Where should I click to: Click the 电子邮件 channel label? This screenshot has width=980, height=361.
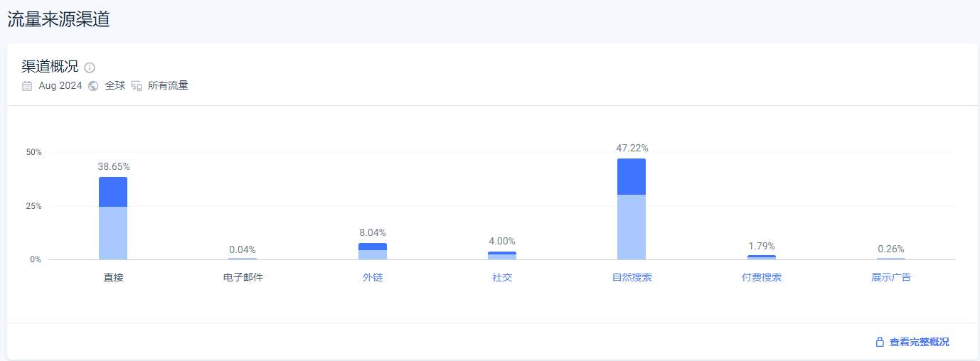(x=243, y=277)
